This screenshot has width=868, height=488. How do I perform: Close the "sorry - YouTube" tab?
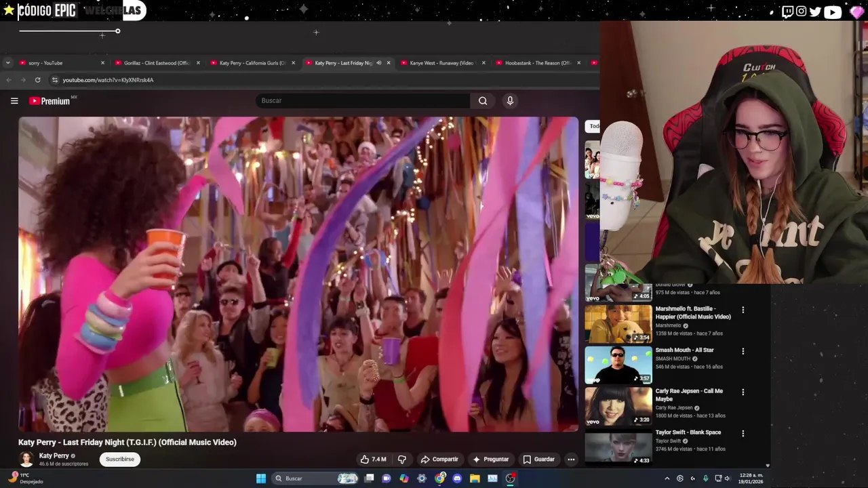[x=103, y=63]
